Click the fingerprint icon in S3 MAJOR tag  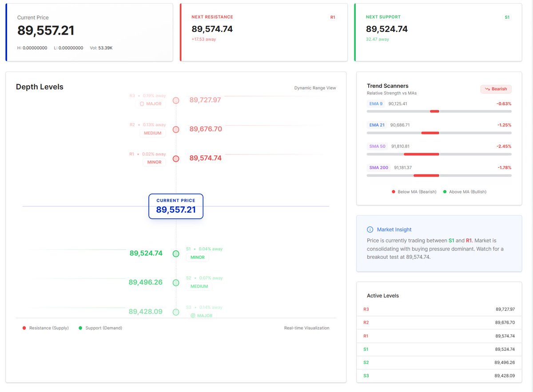[x=193, y=316]
